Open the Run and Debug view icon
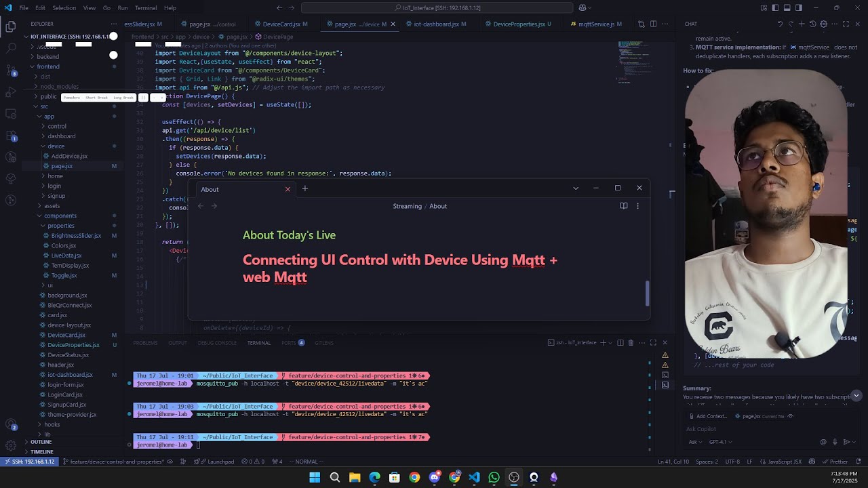The height and width of the screenshot is (488, 868). point(11,91)
